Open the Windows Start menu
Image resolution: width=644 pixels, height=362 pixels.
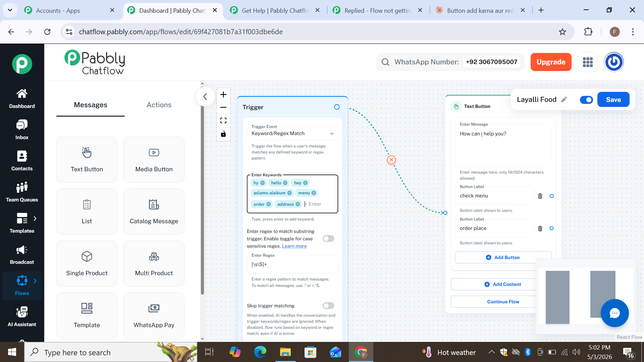pyautogui.click(x=12, y=352)
